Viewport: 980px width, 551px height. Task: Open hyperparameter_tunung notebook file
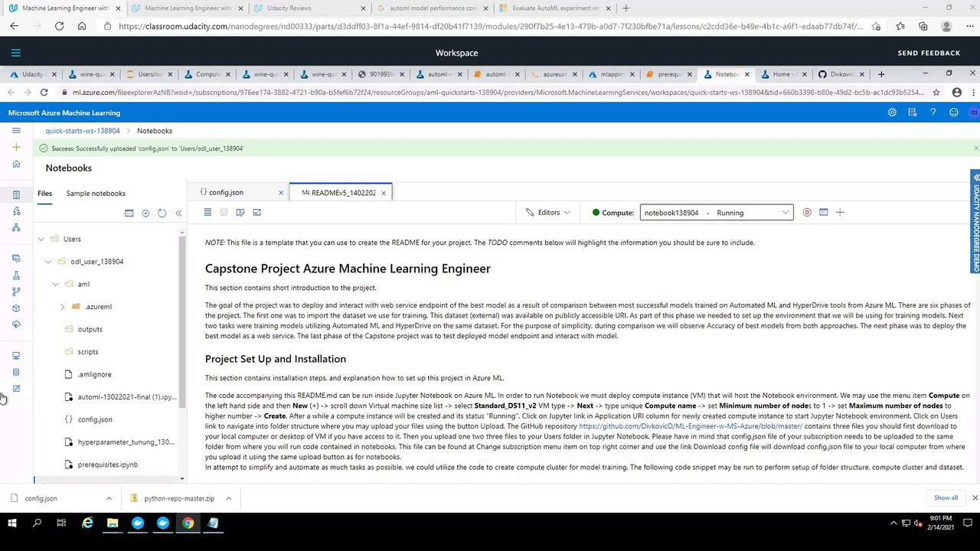tap(126, 442)
